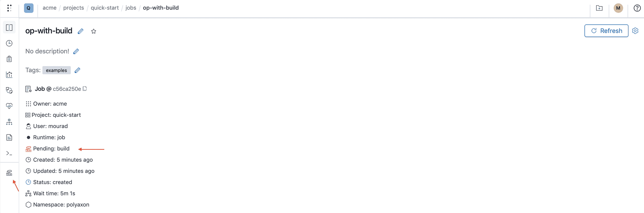Open the settings gear beside Refresh

(635, 31)
